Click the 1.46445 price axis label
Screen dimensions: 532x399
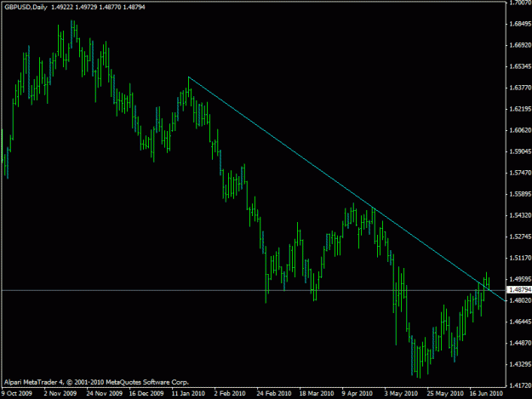click(520, 322)
